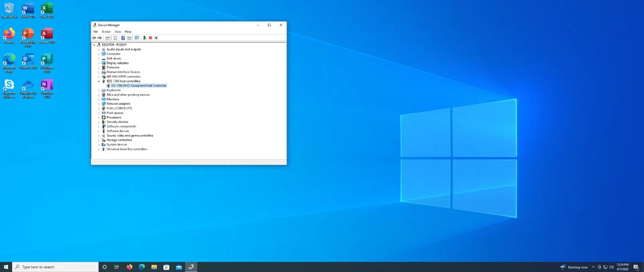Image resolution: width=644 pixels, height=272 pixels.
Task: Click the Show/Hide Console Tree toolbar icon
Action: 107,38
